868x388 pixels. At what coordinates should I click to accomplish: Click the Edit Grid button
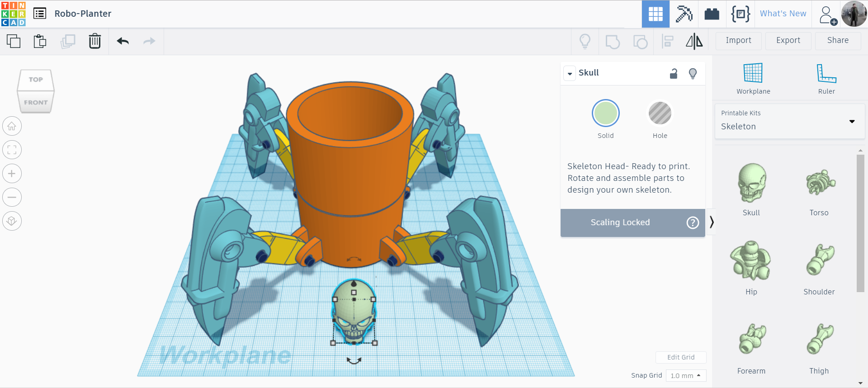[x=681, y=357]
